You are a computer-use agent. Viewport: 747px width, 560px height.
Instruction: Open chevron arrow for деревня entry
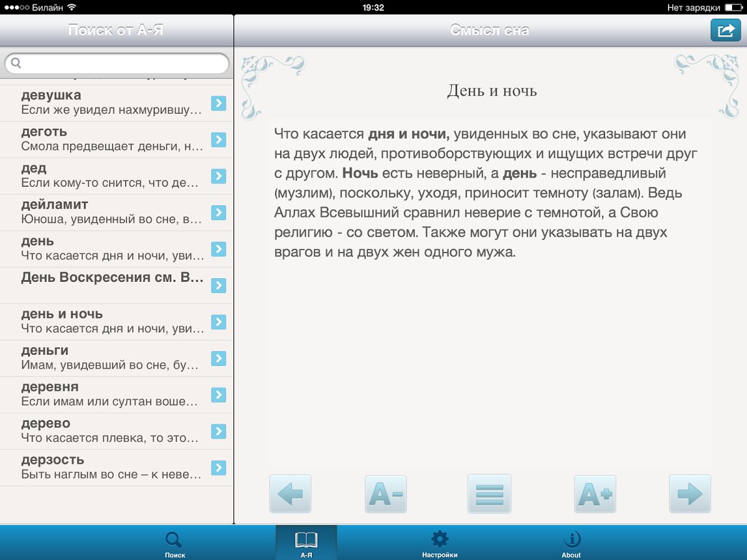click(x=218, y=394)
